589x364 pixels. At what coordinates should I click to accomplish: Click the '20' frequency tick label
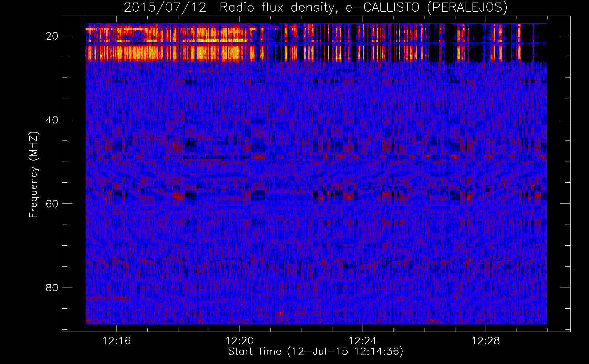pos(52,36)
